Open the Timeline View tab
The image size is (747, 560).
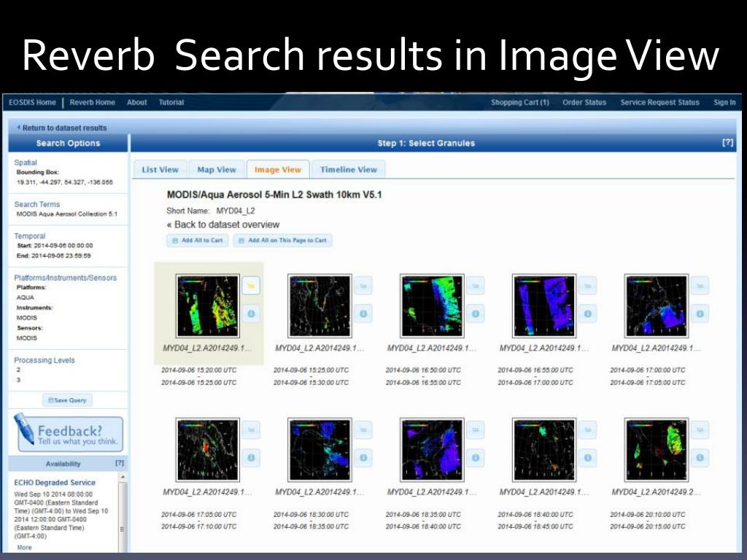[348, 169]
